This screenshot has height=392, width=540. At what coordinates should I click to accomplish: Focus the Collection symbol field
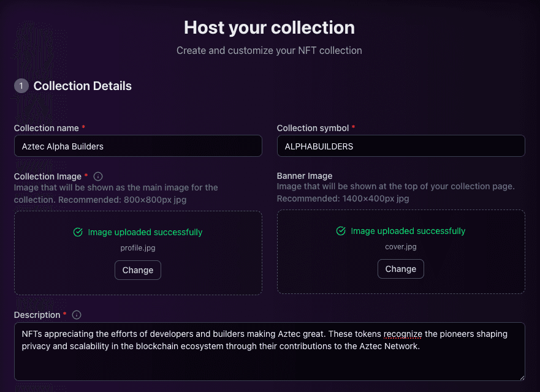pyautogui.click(x=401, y=146)
